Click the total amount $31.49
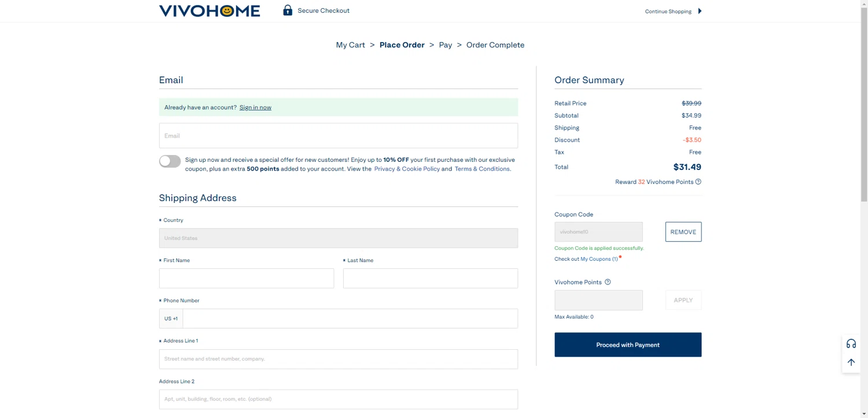This screenshot has height=418, width=868. pyautogui.click(x=687, y=167)
